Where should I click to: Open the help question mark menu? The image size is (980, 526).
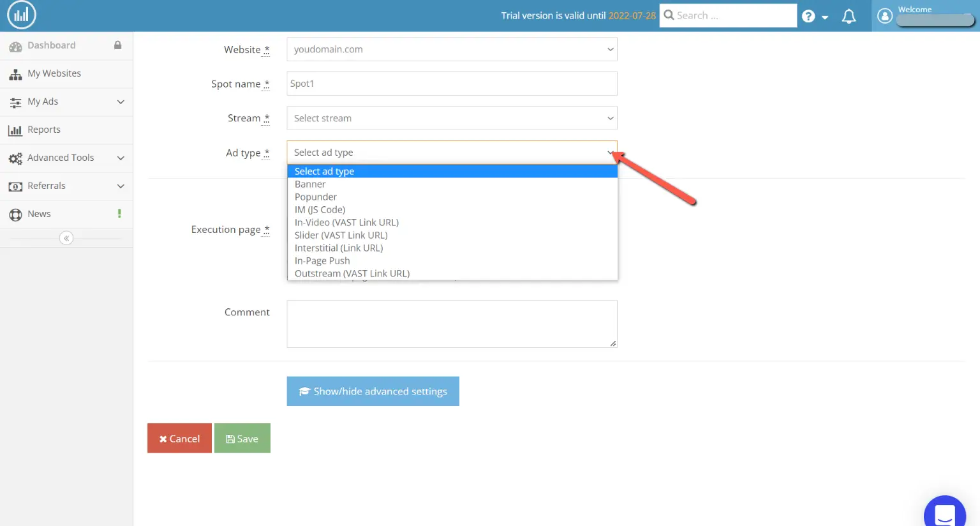815,17
